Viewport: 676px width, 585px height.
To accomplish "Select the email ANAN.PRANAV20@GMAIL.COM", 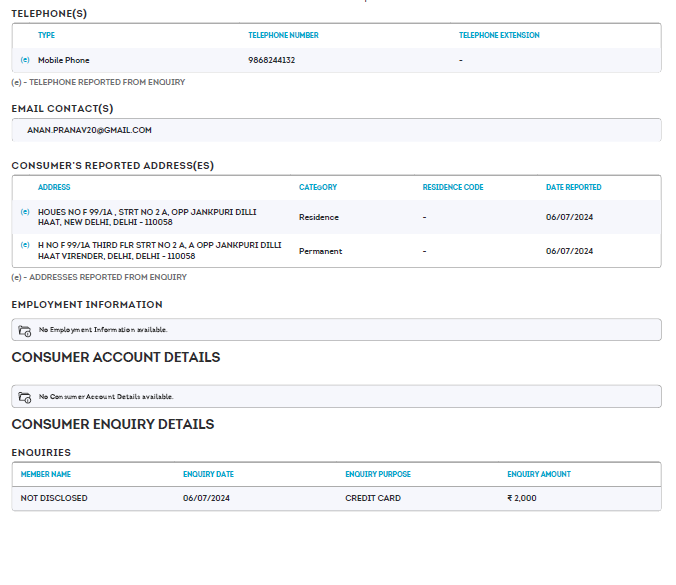I will coord(89,130).
